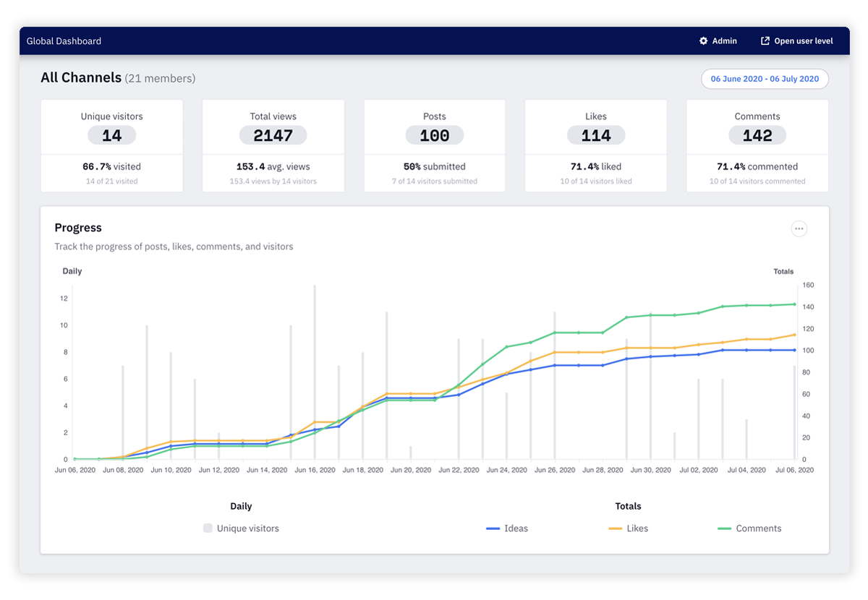Toggle the blue Ideas legend line

(493, 528)
